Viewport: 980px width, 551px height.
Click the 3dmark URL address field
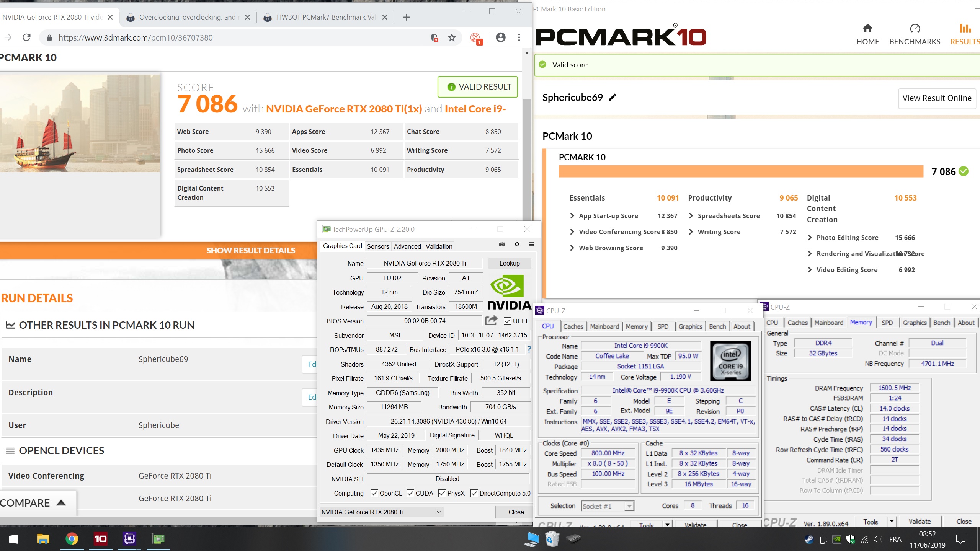point(136,37)
